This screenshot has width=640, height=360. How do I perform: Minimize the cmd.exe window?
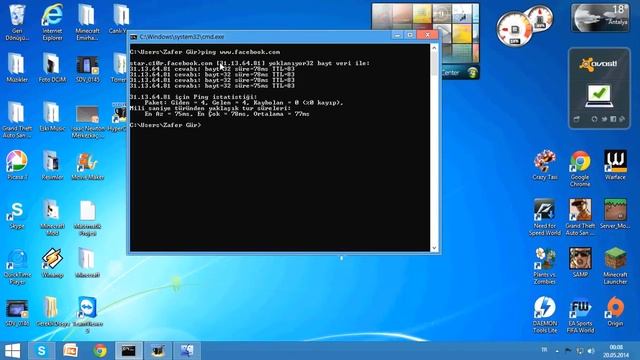click(x=397, y=35)
